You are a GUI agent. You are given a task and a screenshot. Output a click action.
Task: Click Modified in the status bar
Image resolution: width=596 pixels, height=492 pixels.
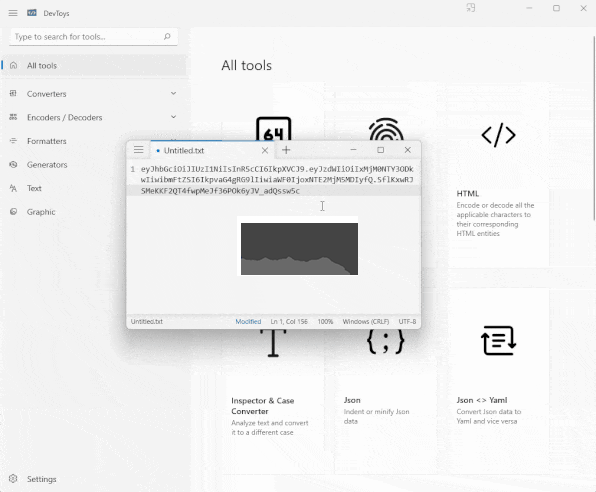pyautogui.click(x=248, y=321)
